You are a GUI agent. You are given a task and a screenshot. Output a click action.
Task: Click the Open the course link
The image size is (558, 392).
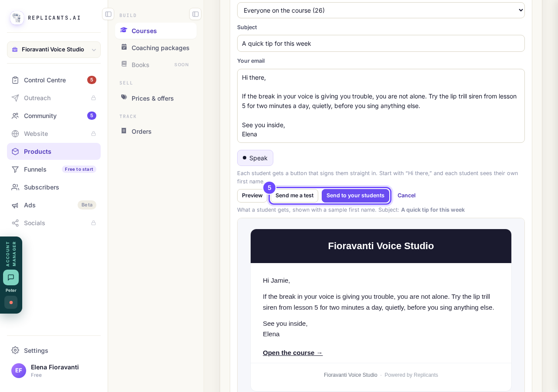293,353
